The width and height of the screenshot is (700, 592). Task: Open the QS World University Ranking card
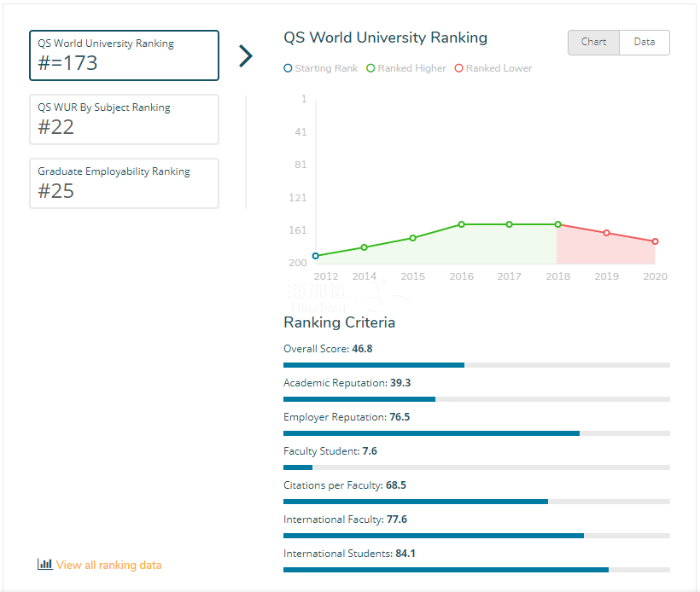(124, 55)
